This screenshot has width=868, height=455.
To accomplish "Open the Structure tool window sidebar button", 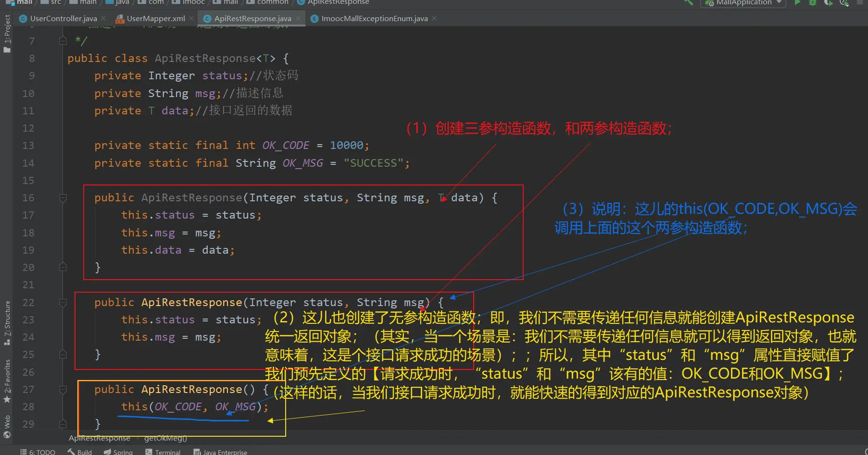I will tap(7, 323).
